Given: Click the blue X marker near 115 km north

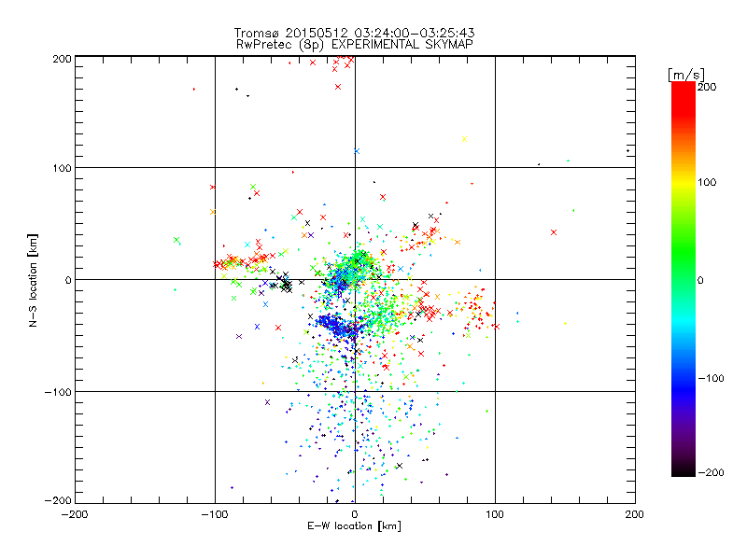Looking at the screenshot, I should tap(357, 151).
